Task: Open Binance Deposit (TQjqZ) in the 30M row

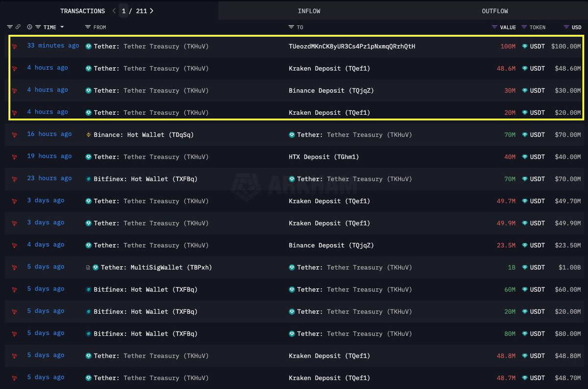Action: click(x=331, y=91)
